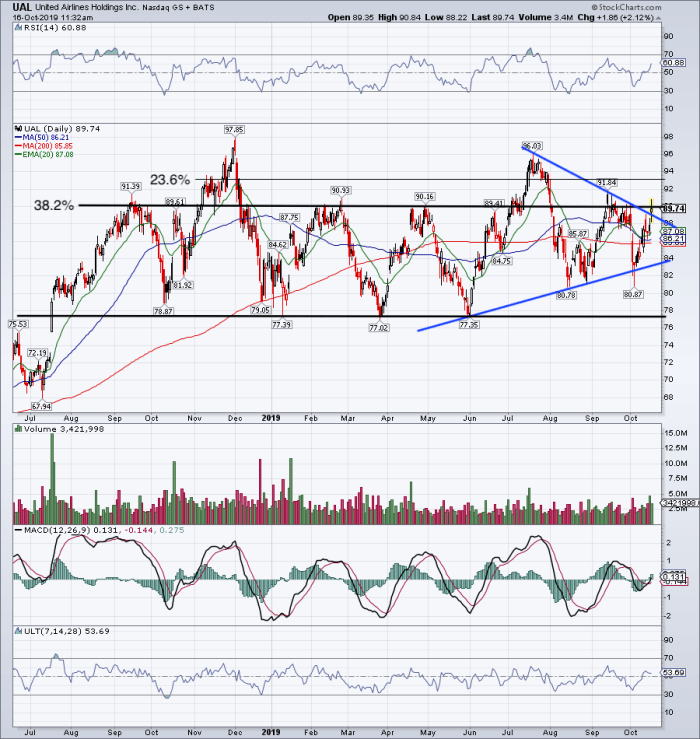The height and width of the screenshot is (739, 700).
Task: Click the 67.94 lowest price label
Action: coord(41,406)
